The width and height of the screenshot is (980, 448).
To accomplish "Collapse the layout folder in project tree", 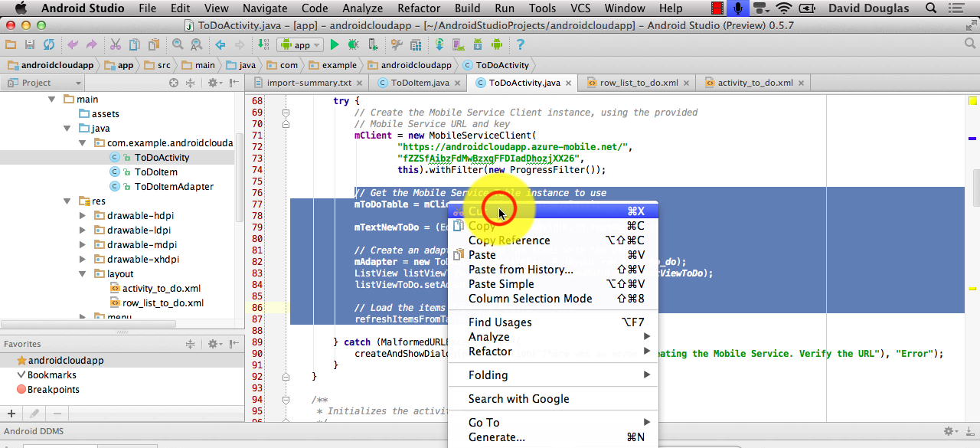I will tap(83, 274).
